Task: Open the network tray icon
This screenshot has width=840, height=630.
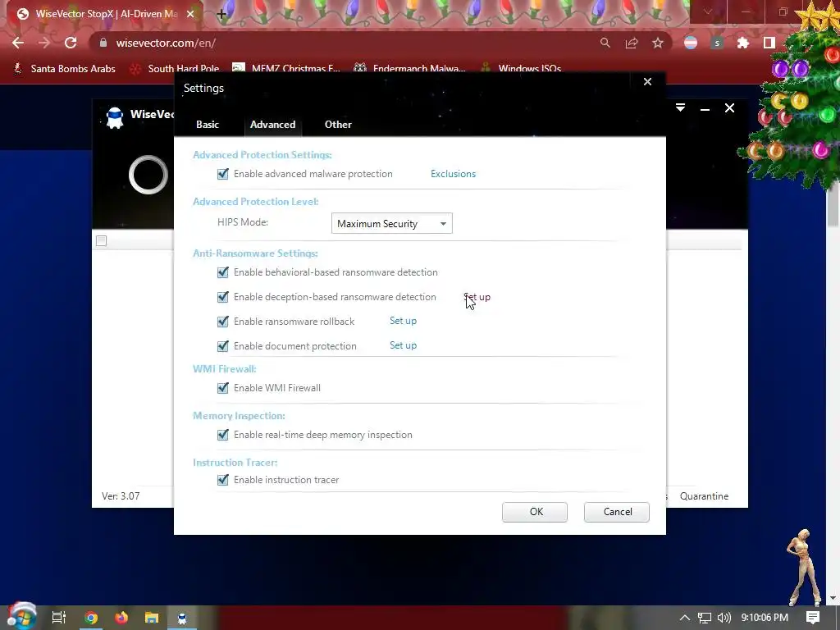Action: tap(705, 618)
